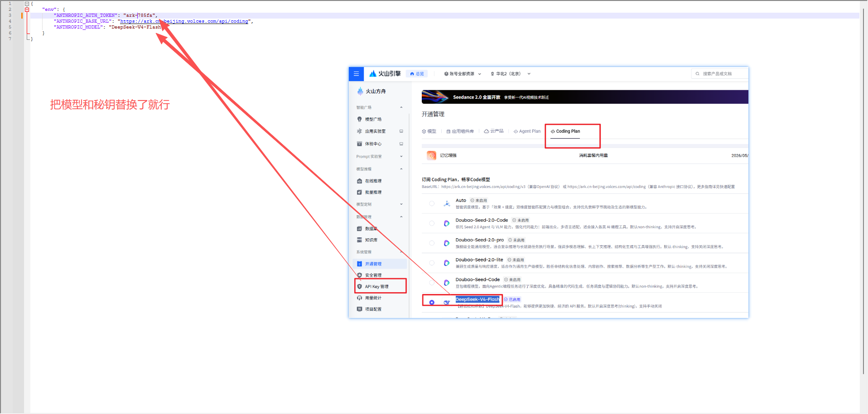Screen dimensions: 868x414
Task: Click the 在线推理 sidebar icon
Action: (359, 181)
